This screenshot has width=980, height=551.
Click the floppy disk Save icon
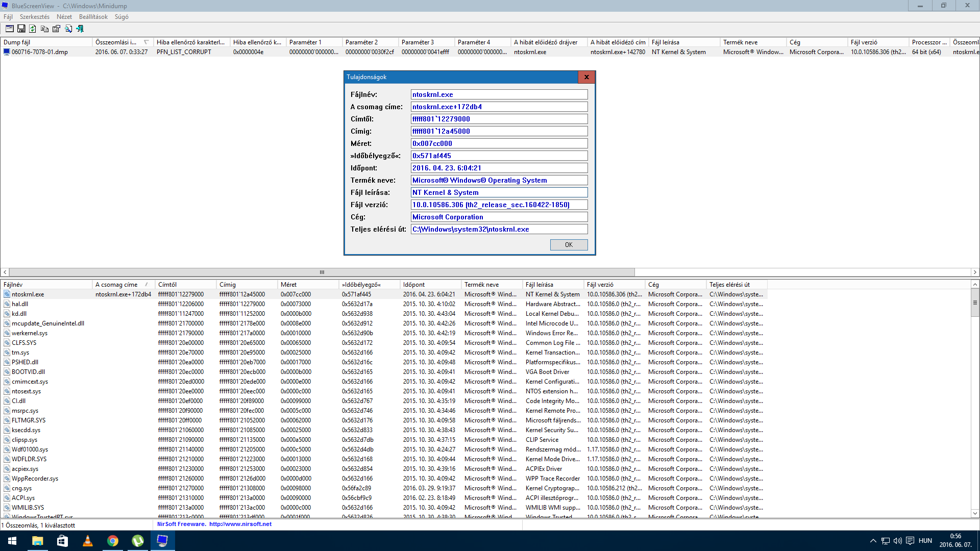[21, 29]
